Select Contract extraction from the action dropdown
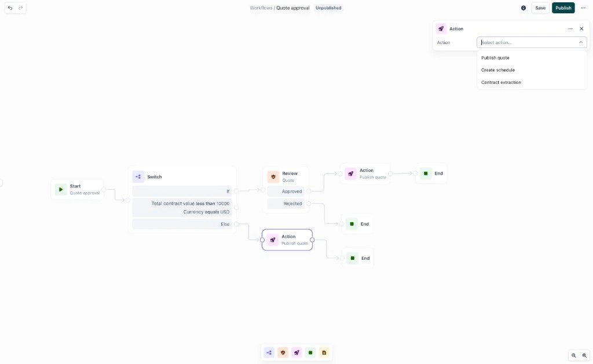 [x=500, y=82]
